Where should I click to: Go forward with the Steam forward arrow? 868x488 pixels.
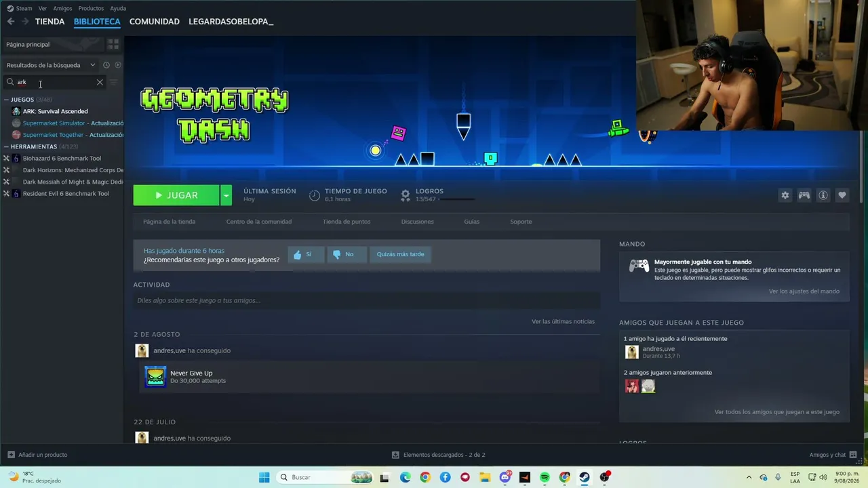tap(25, 22)
